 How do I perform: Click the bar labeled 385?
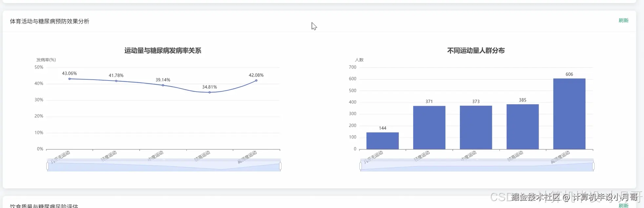[x=523, y=127]
